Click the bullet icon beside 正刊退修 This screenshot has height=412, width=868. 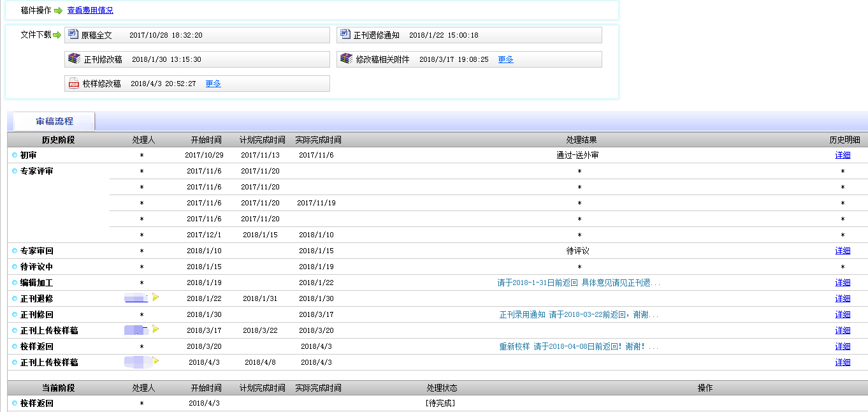[15, 298]
